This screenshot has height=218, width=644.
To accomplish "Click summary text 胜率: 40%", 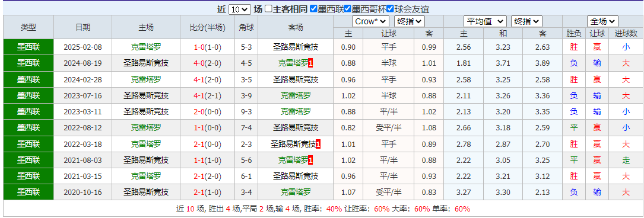I will tap(322, 209).
